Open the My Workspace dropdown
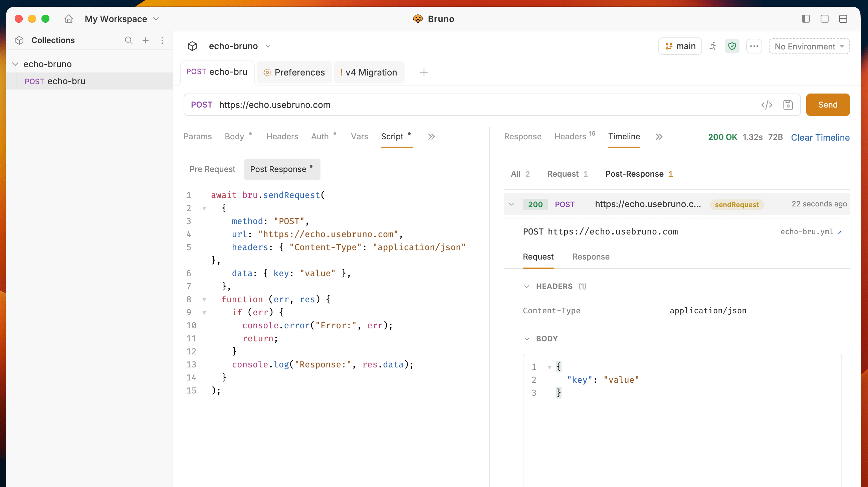The image size is (868, 487). coord(122,19)
